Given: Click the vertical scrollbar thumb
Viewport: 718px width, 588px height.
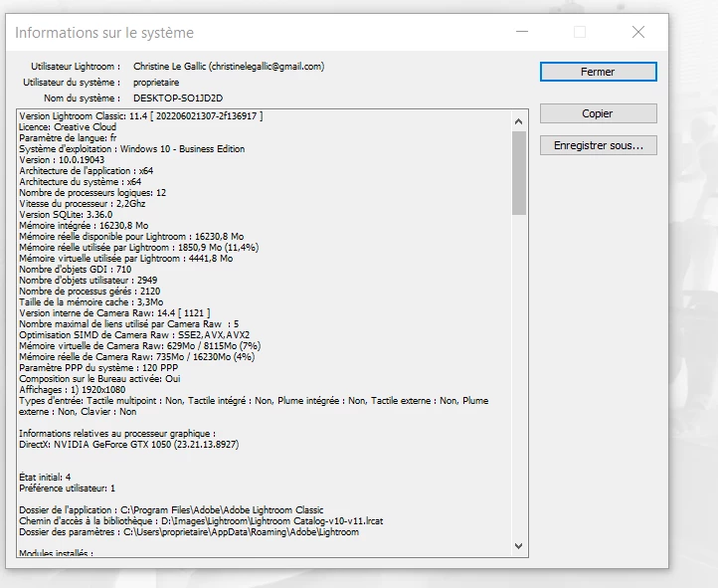Looking at the screenshot, I should coord(519,173).
